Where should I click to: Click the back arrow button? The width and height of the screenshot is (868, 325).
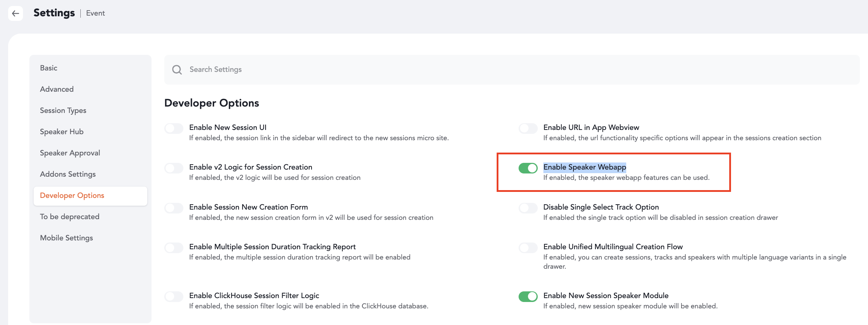tap(16, 13)
